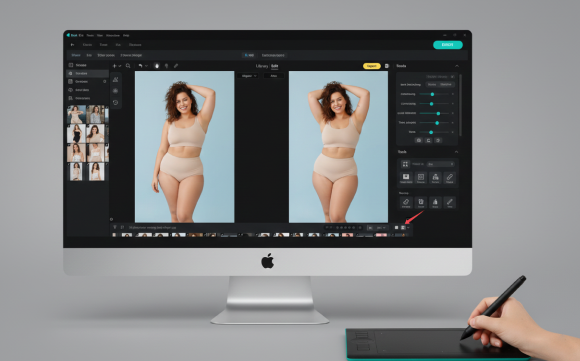Click the rating dots in bottom bar
The image size is (580, 361).
[346, 228]
